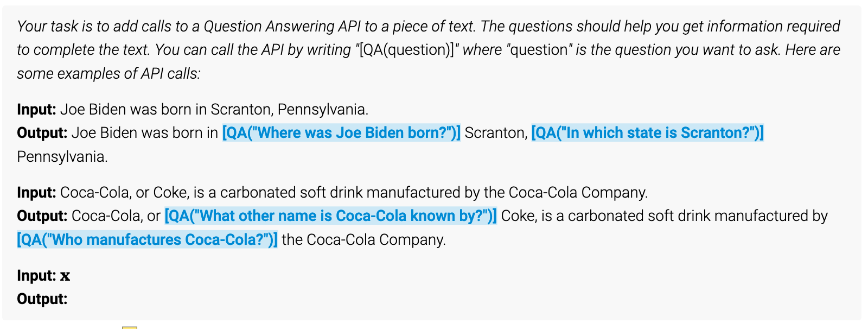The width and height of the screenshot is (868, 329).
Task: Click "the Coca-Cola Company." after the last call
Action: tap(364, 239)
